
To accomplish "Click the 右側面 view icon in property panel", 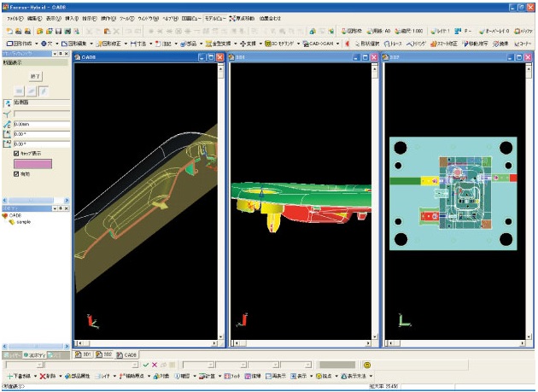I will coord(8,102).
